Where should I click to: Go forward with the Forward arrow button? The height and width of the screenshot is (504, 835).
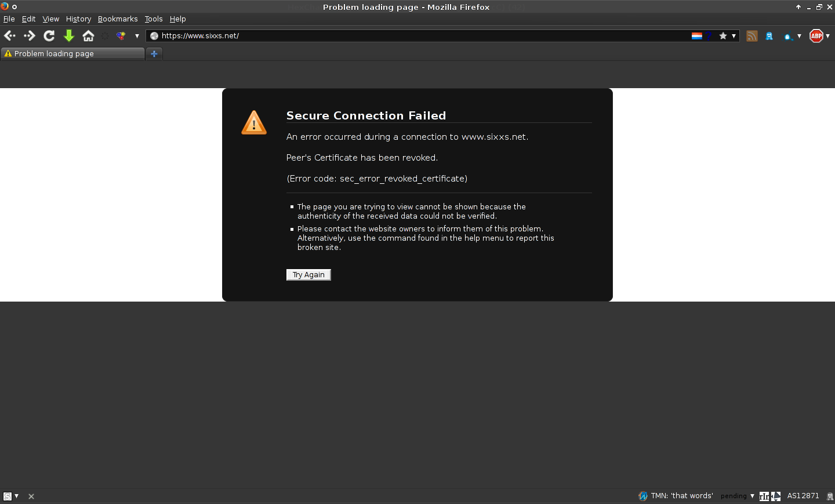[x=30, y=36]
